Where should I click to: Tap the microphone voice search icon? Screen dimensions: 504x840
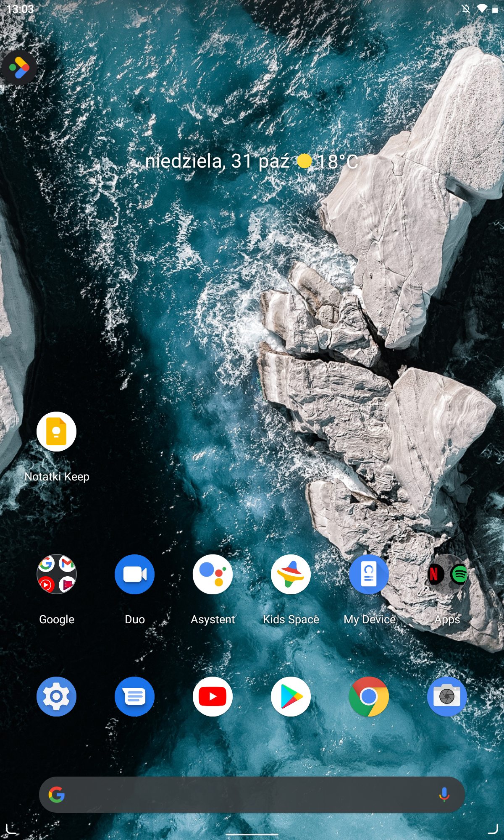444,794
